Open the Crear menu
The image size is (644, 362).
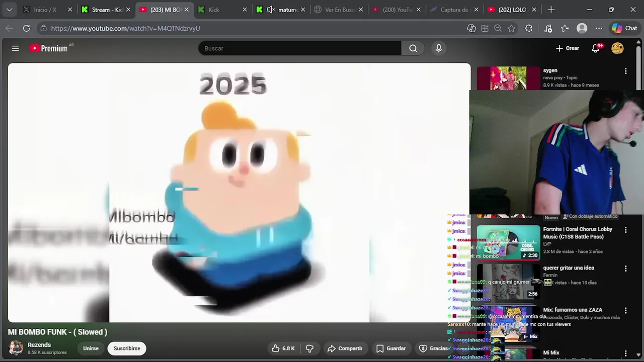click(x=568, y=48)
